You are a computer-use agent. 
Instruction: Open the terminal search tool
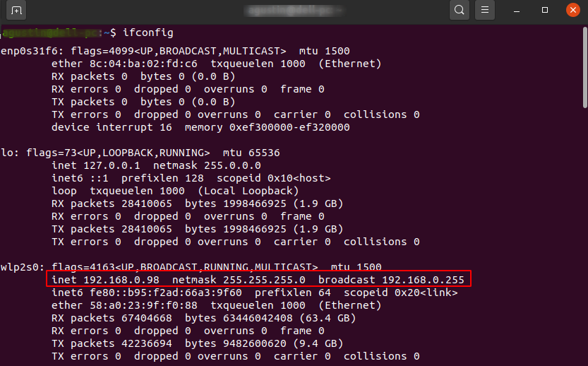(x=460, y=10)
